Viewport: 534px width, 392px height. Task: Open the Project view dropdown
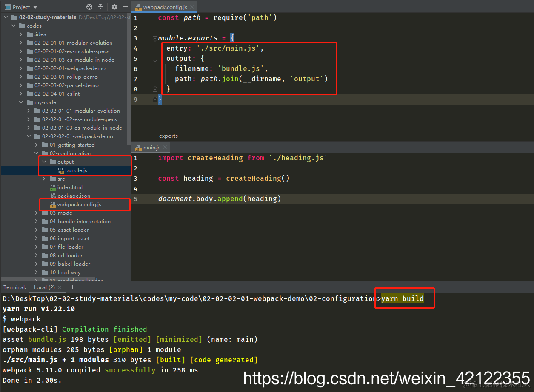[35, 7]
